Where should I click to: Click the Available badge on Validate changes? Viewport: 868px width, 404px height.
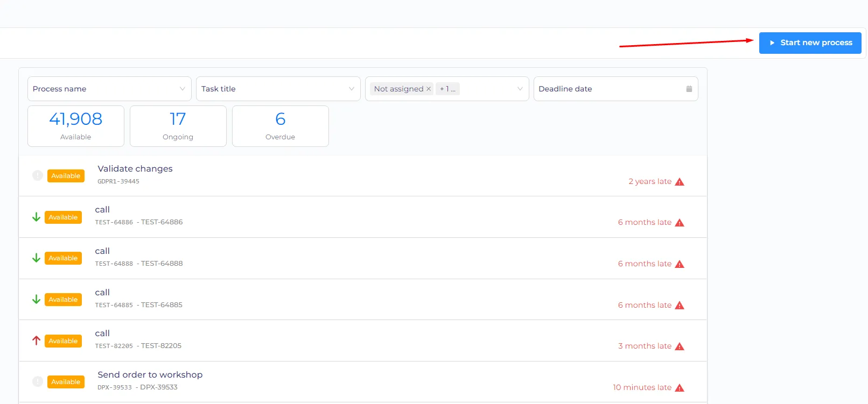tap(66, 176)
